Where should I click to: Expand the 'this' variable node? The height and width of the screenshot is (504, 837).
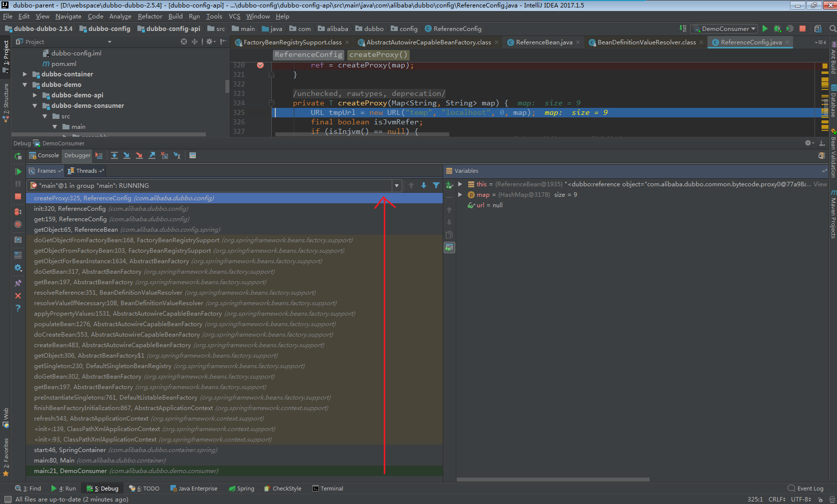pos(460,184)
